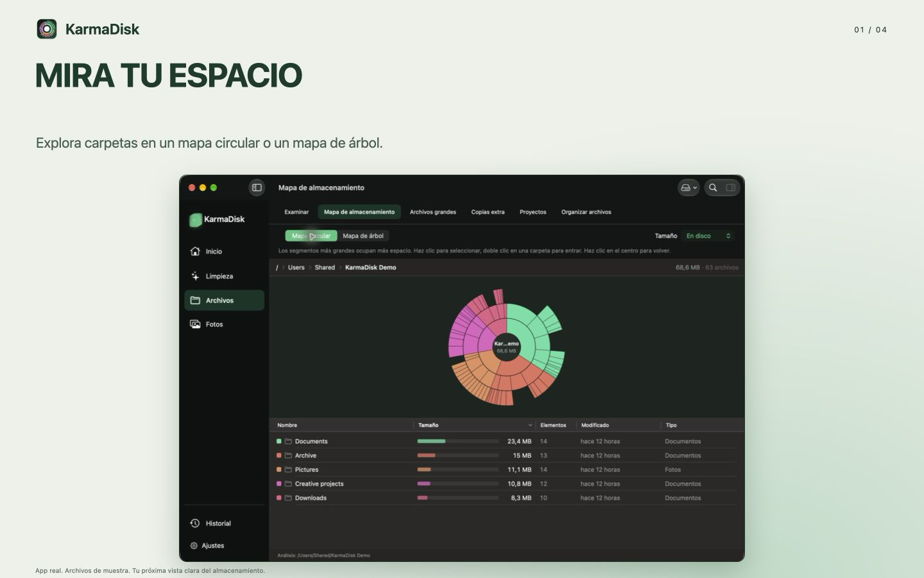Click the pink swatch beside Downloads
The width and height of the screenshot is (924, 578).
[x=279, y=498]
